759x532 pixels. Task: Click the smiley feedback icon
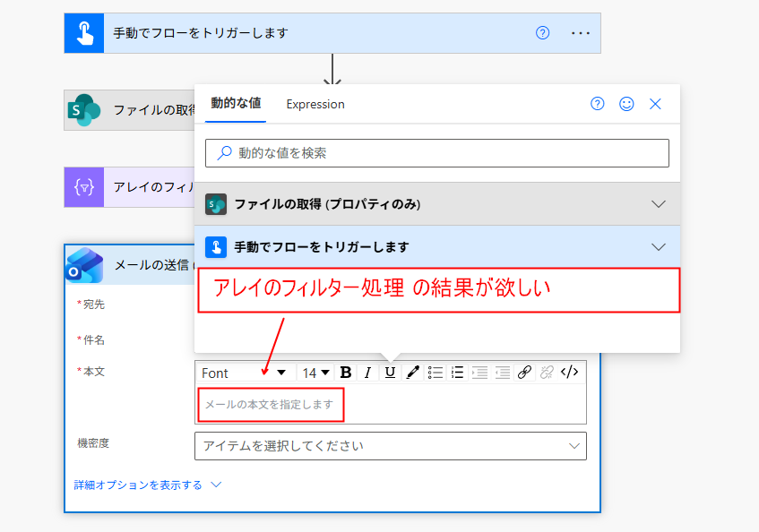click(x=626, y=104)
